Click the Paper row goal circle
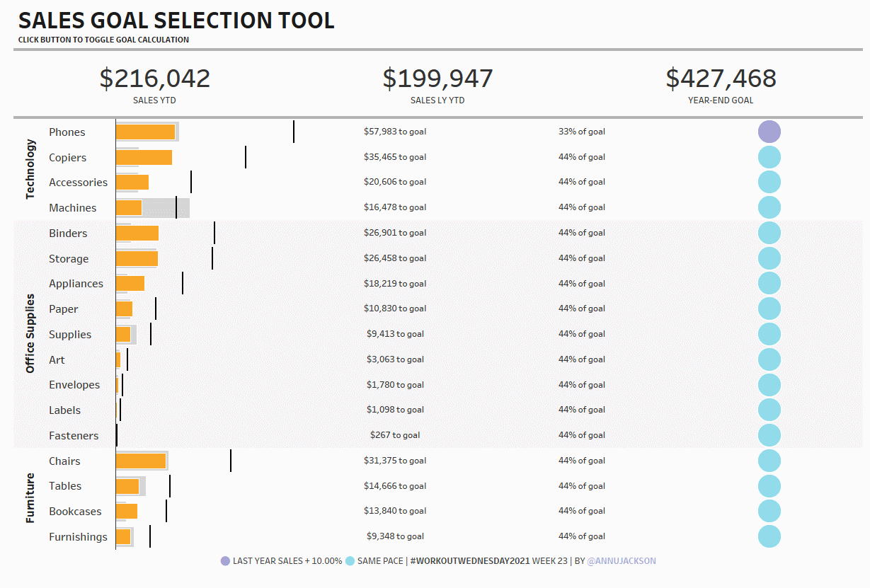Screen dimensions: 870x588 click(x=769, y=309)
